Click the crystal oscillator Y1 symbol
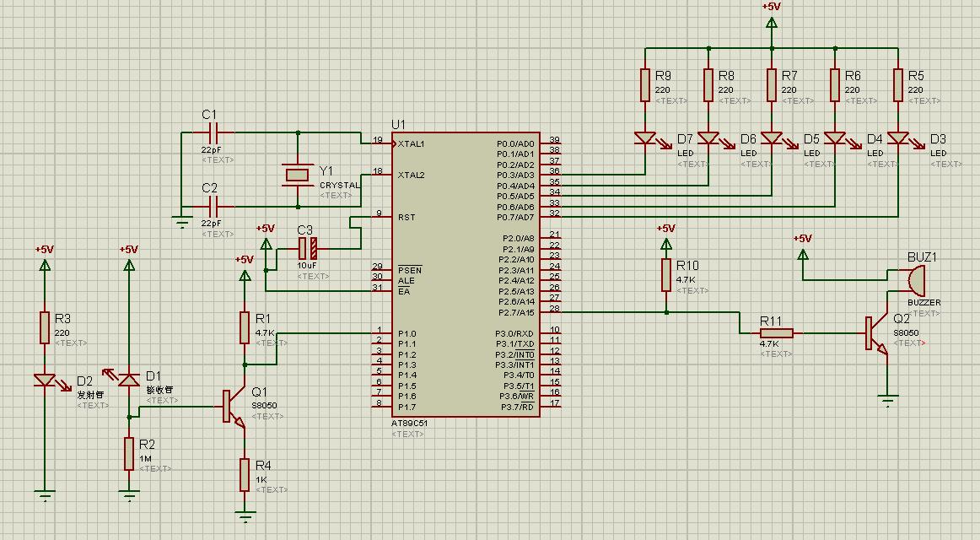 (297, 175)
